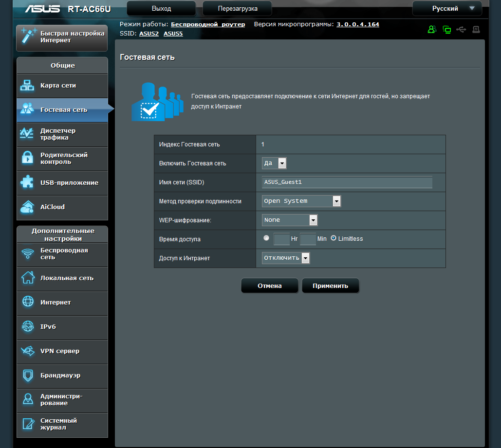Click the green guest users status icon
The width and height of the screenshot is (501, 448).
coord(432,29)
